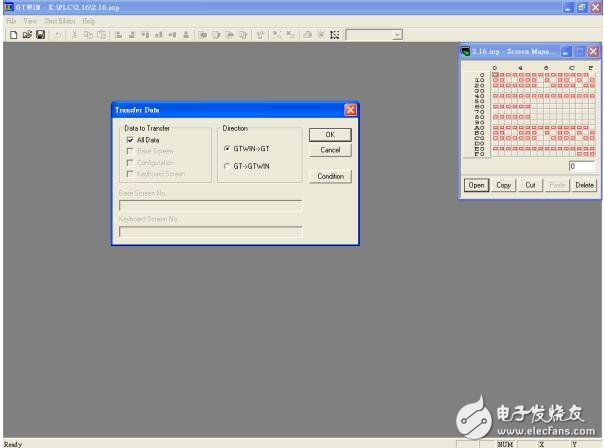Screen dimensions: 604x448
Task: Click Delete in the Screen Manager
Action: [x=584, y=185]
